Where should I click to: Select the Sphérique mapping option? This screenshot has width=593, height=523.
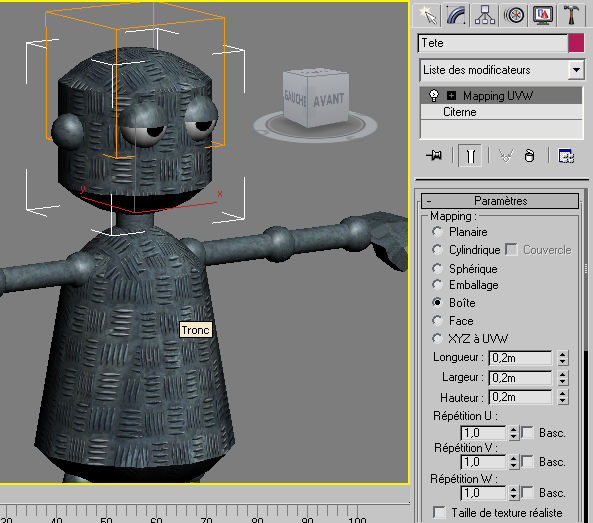[x=438, y=268]
